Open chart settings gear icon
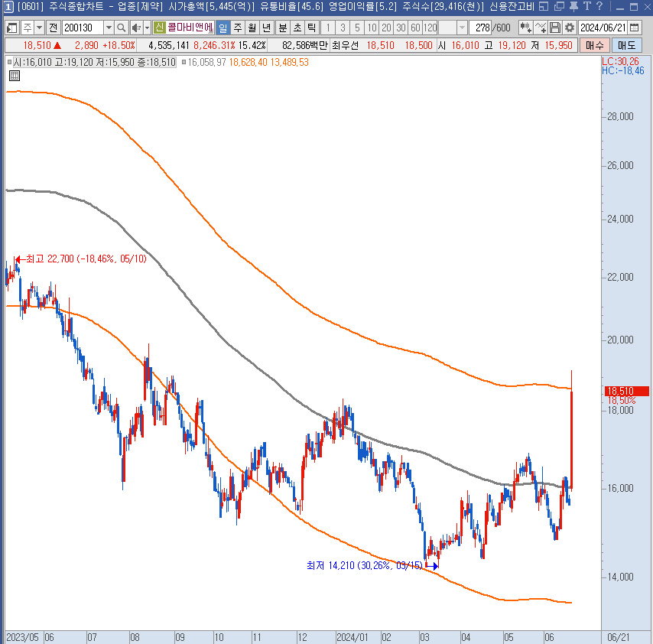653x644 pixels. [570, 28]
